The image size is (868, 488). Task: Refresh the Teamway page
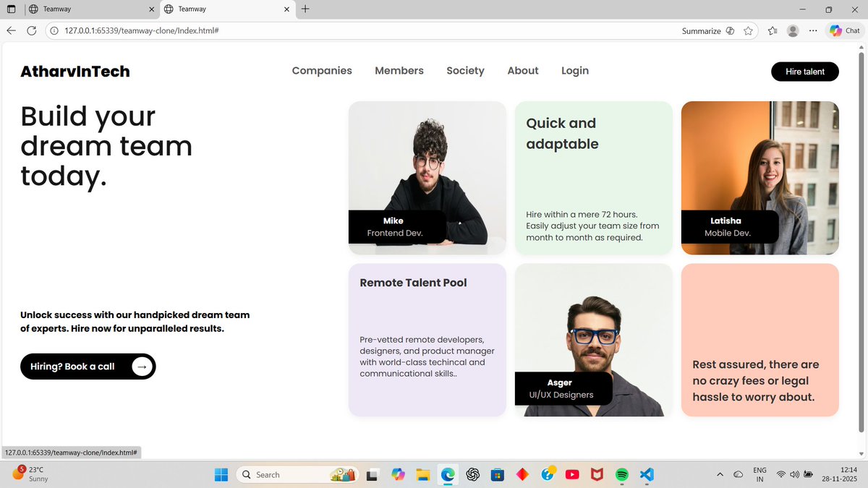click(30, 30)
